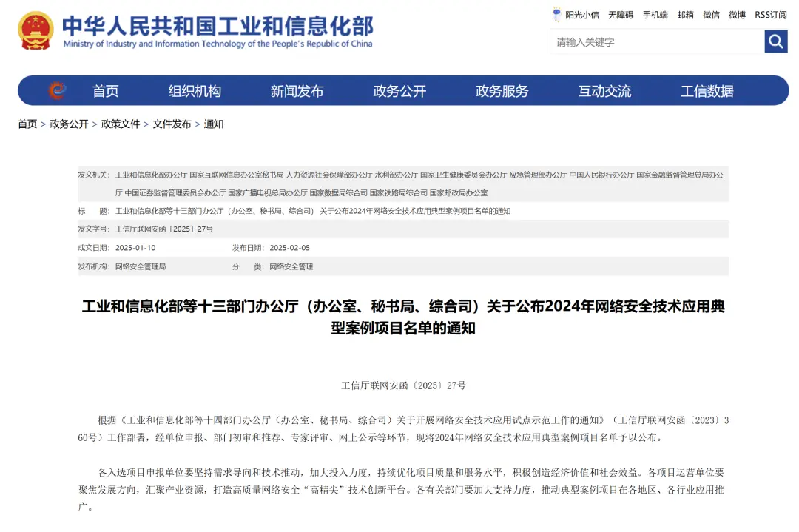Open the 阳光小信 robot assistant icon
The image size is (799, 532).
(556, 14)
